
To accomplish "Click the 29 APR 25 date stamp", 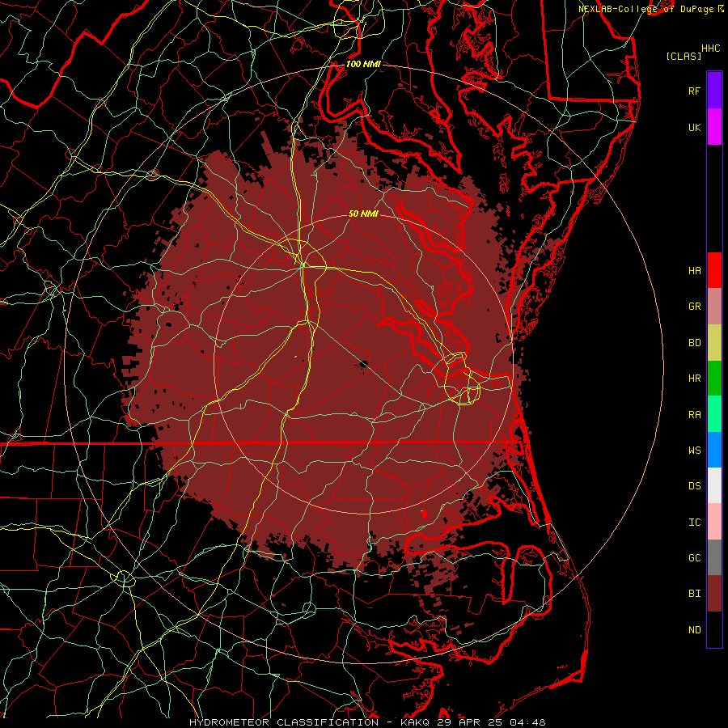I will click(470, 722).
